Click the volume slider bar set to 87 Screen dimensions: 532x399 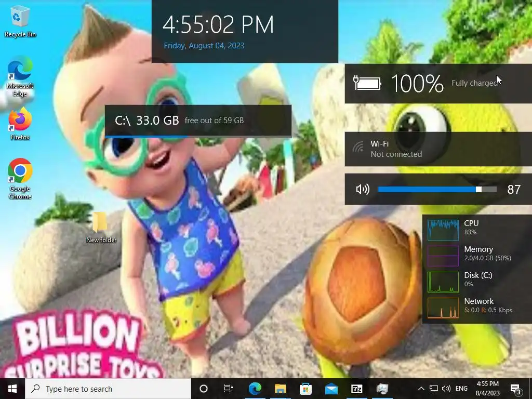click(437, 189)
